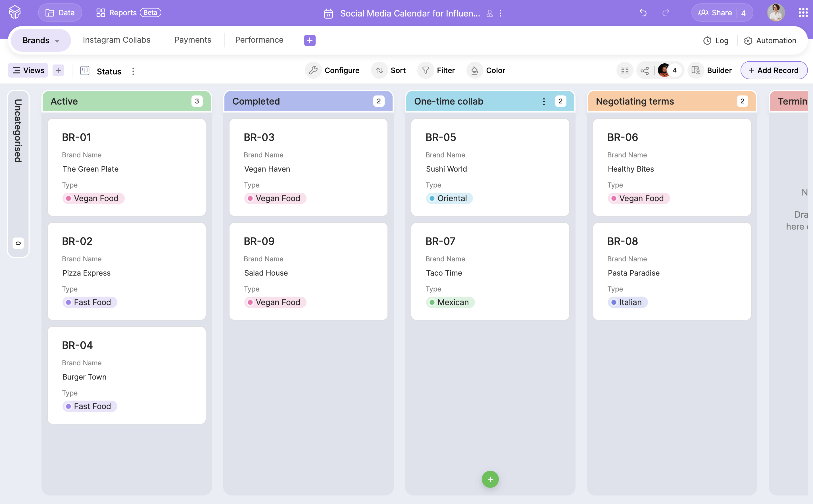Click the pin icon beside title
Viewport: 813px width, 504px height.
pyautogui.click(x=489, y=13)
